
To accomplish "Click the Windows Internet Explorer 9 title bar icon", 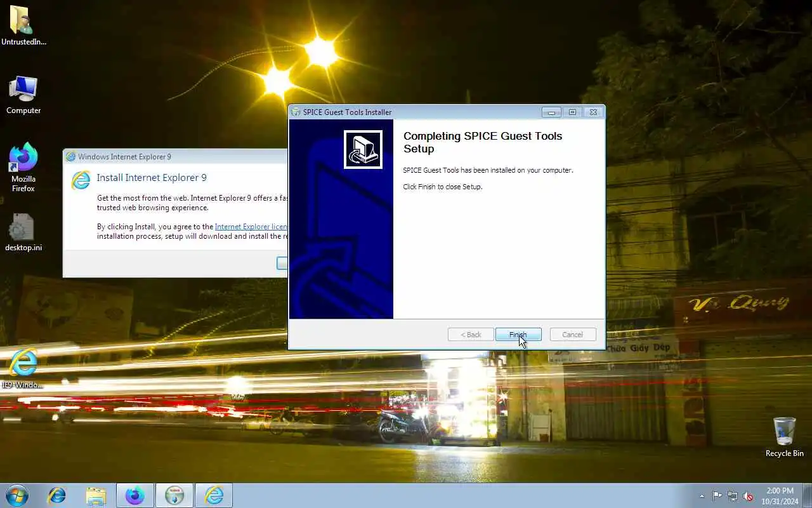I will (x=71, y=157).
